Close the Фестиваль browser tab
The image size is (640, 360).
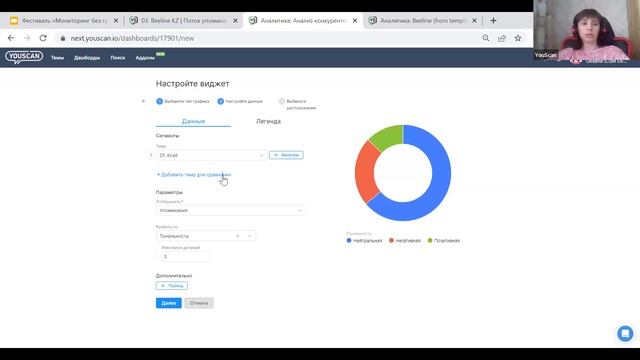coord(116,20)
